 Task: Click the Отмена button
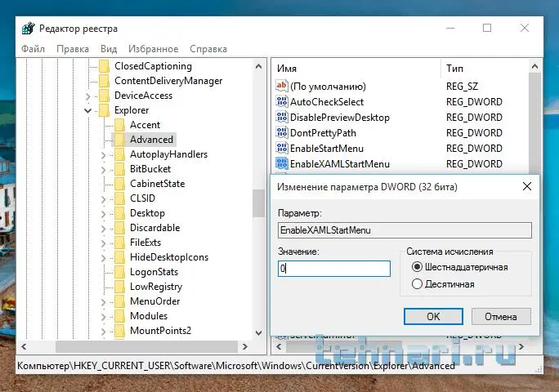pyautogui.click(x=501, y=316)
